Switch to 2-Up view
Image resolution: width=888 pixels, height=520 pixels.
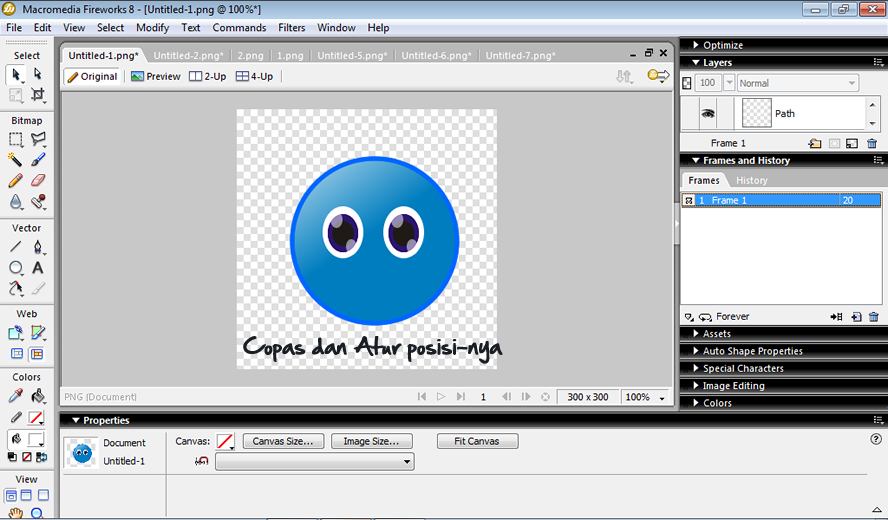207,76
